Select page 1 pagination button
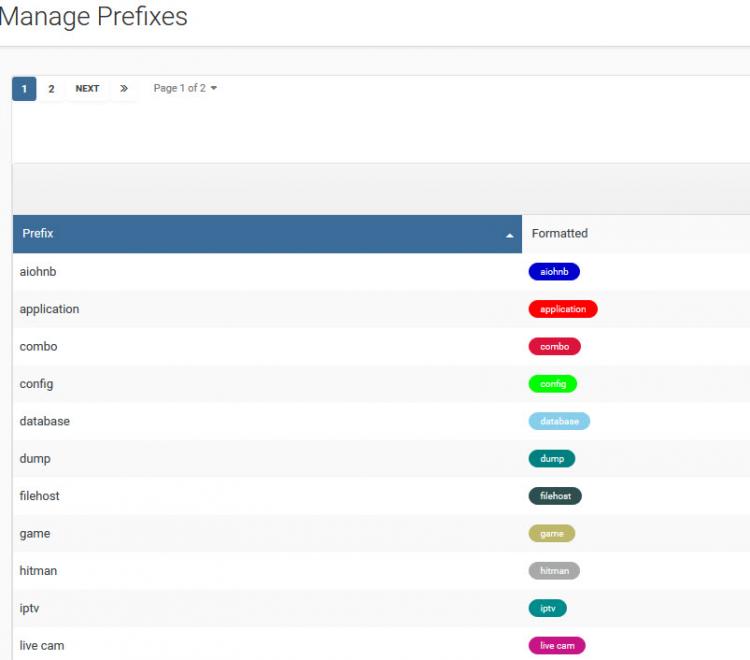Screen dimensions: 750x660 point(24,88)
